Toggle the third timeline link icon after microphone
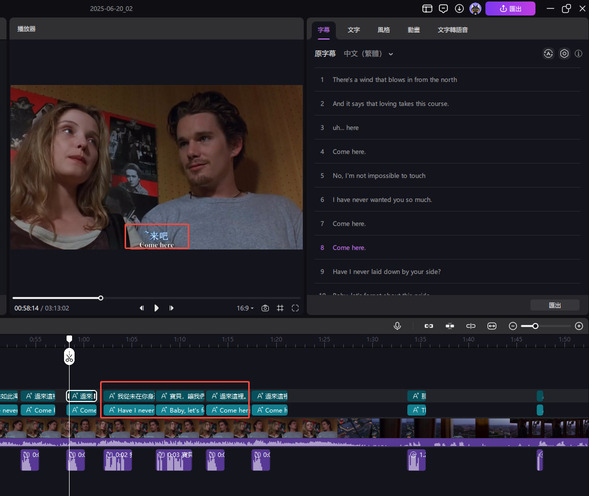Image resolution: width=589 pixels, height=496 pixels. coord(471,326)
